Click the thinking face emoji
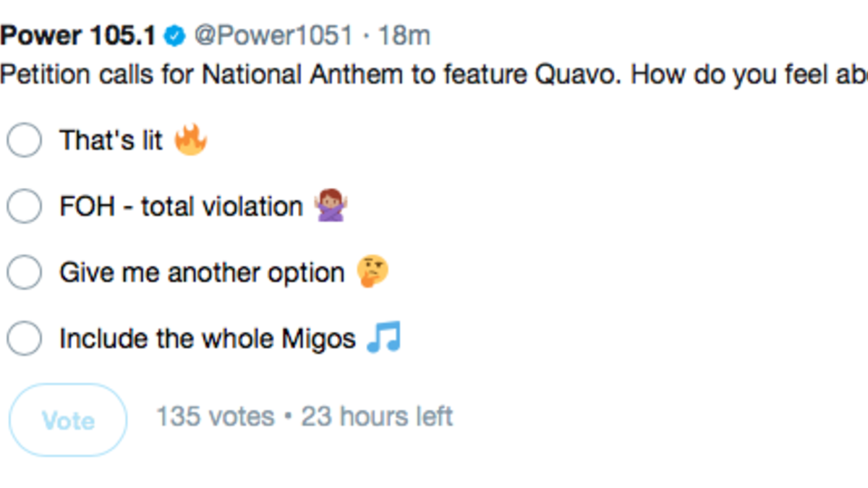This screenshot has height=488, width=868. click(x=373, y=273)
